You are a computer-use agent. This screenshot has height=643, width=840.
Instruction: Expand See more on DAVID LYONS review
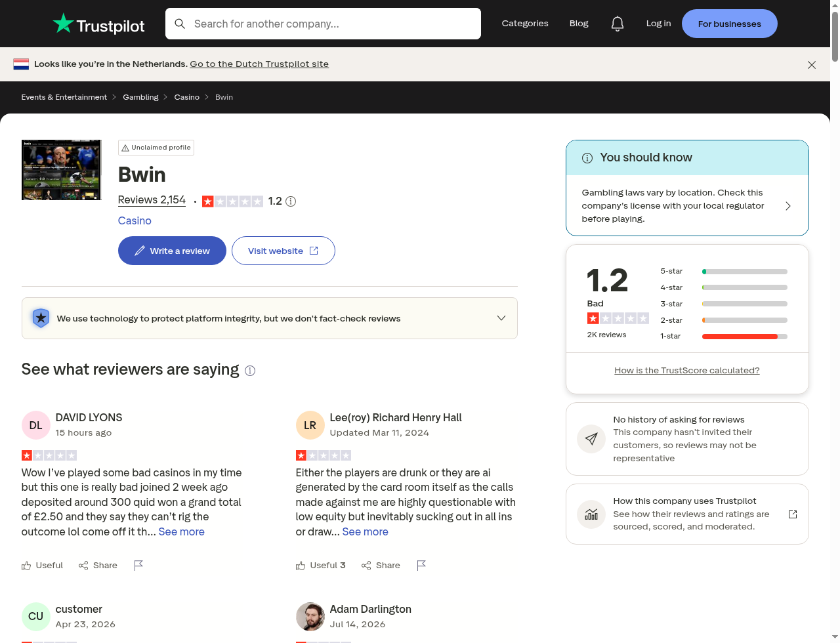[182, 532]
